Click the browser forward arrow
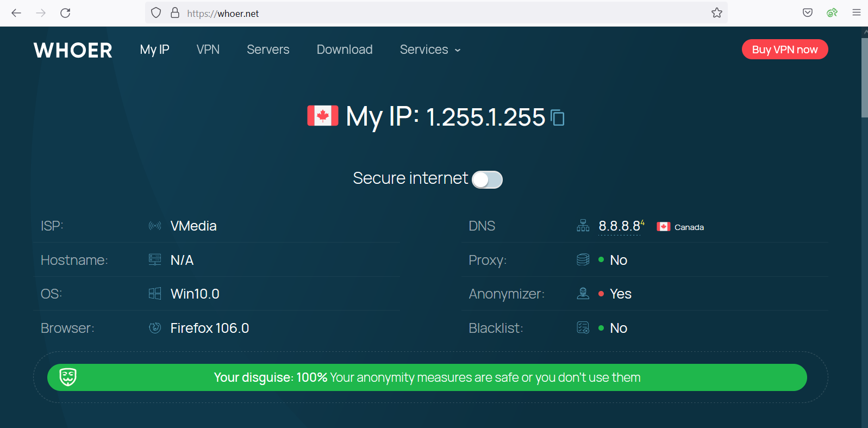The image size is (868, 428). point(41,13)
